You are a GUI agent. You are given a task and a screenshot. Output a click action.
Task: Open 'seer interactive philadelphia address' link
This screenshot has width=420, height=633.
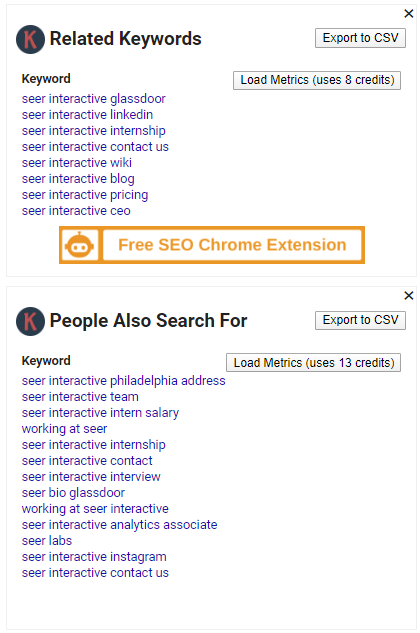[x=124, y=381]
